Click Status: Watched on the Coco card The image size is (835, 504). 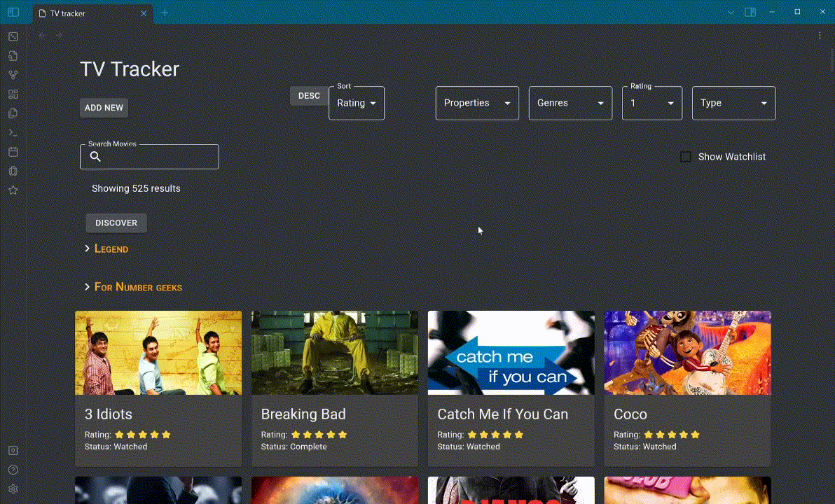coord(645,447)
